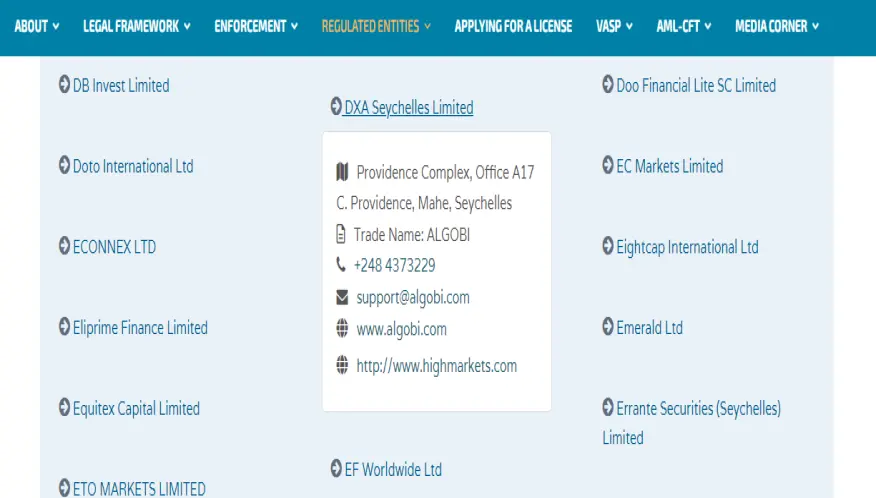Call the number +248 4373229
The height and width of the screenshot is (498, 876).
tap(394, 265)
